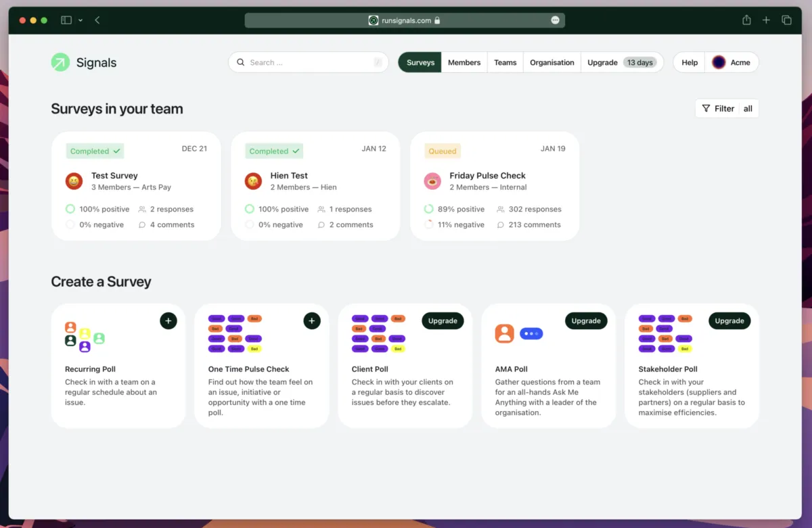Open the Acme account menu
The width and height of the screenshot is (812, 528).
tap(732, 62)
